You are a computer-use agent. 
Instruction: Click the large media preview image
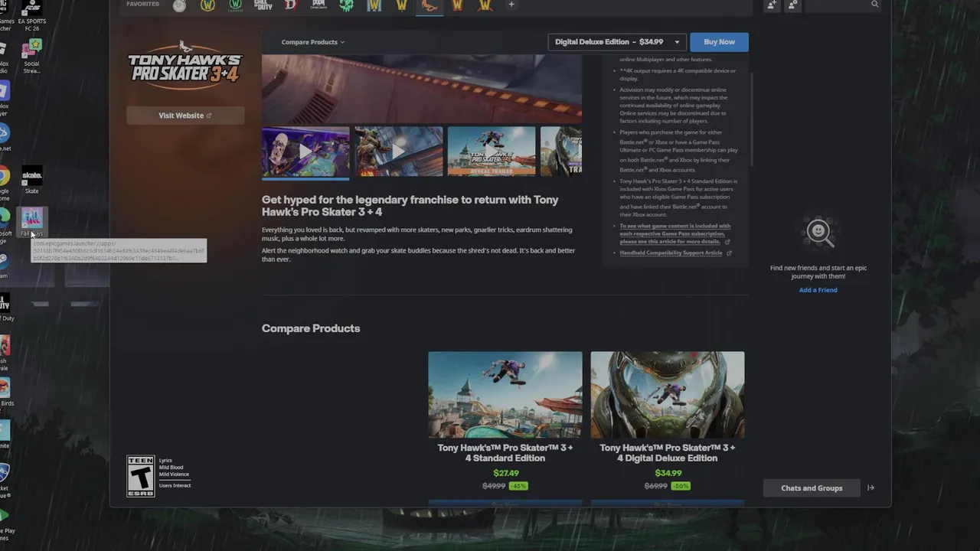(422, 87)
